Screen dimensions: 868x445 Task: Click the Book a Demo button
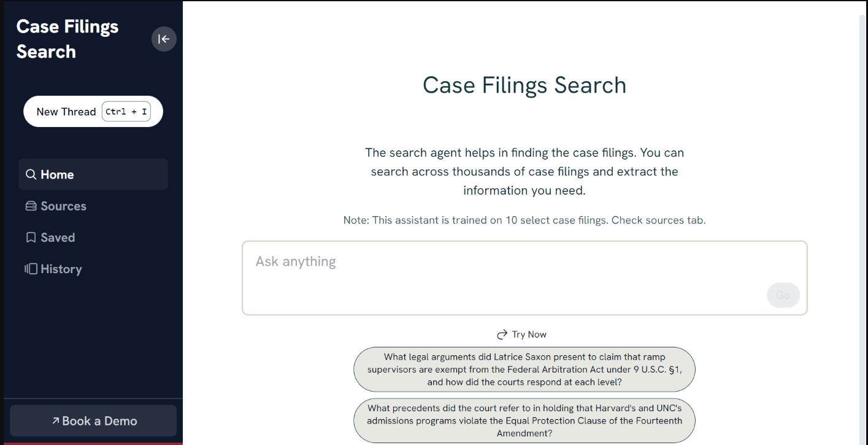coord(93,420)
